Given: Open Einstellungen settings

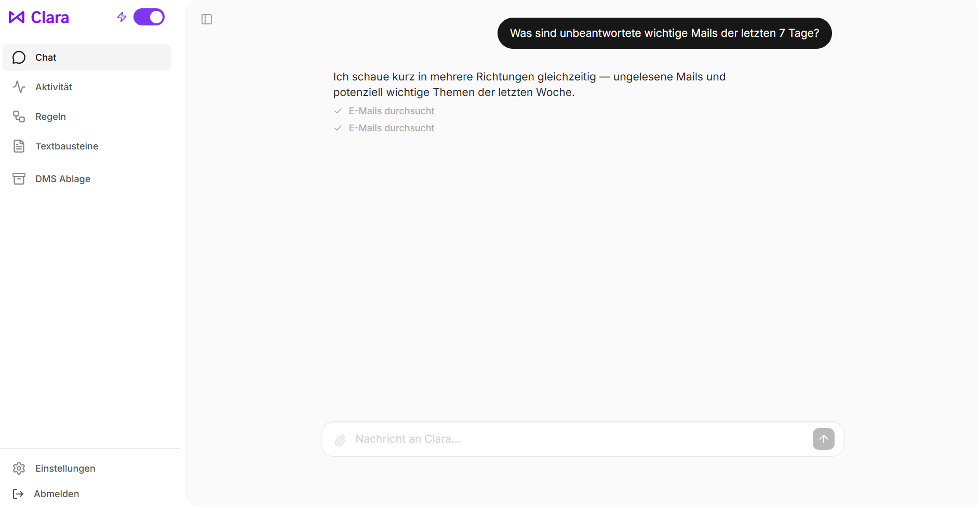Looking at the screenshot, I should pyautogui.click(x=65, y=469).
